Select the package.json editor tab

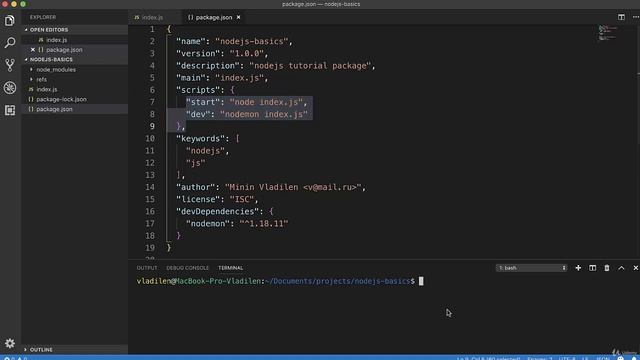click(213, 17)
